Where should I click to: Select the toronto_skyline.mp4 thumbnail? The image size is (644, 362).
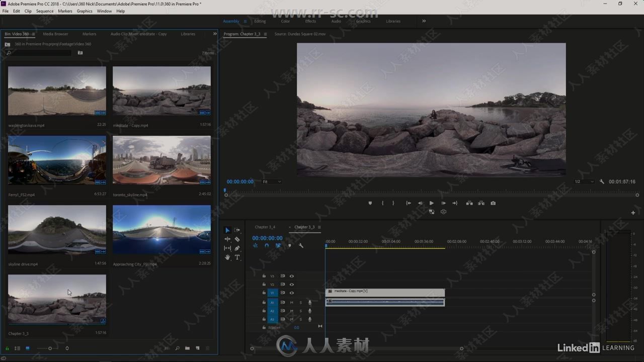click(162, 160)
